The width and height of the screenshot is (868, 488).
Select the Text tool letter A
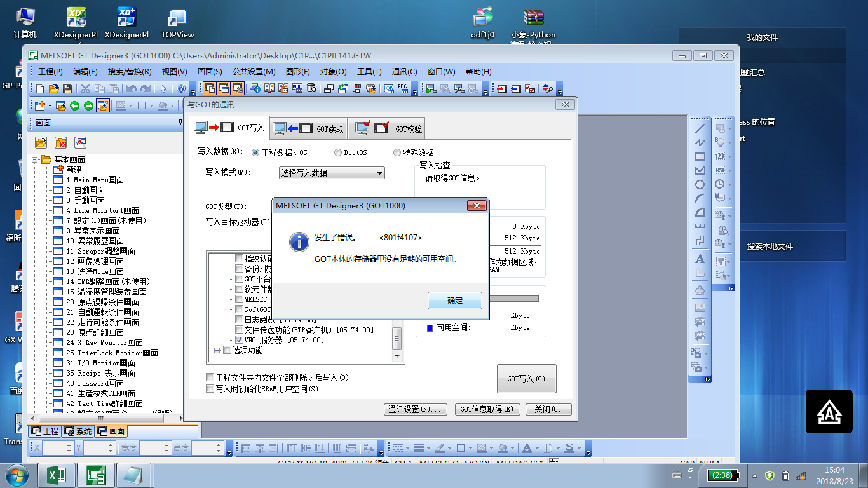click(x=700, y=259)
